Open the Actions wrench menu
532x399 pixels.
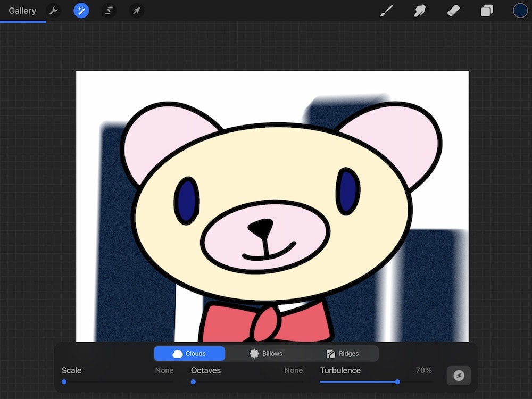[x=54, y=11]
